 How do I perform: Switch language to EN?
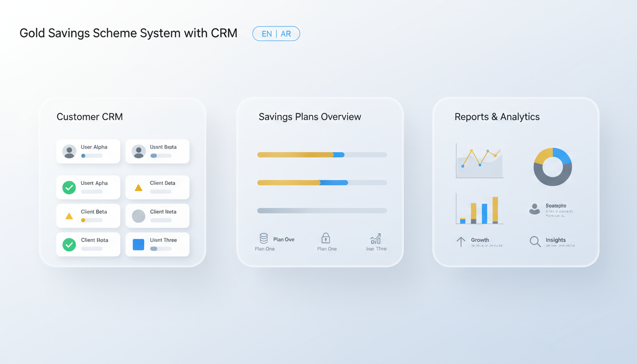coord(267,34)
